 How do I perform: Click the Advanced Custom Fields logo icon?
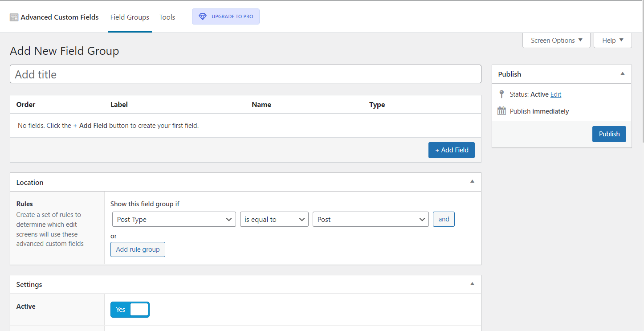(14, 17)
